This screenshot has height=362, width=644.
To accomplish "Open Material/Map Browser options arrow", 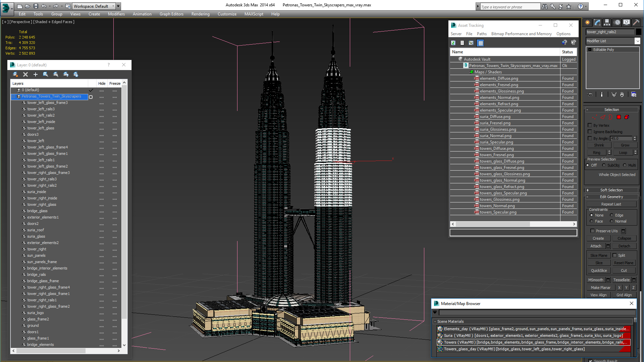I will [x=435, y=312].
